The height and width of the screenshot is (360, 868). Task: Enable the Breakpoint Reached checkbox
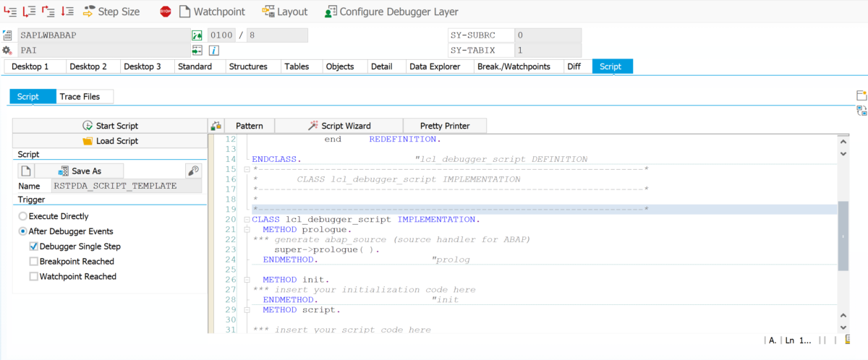34,262
